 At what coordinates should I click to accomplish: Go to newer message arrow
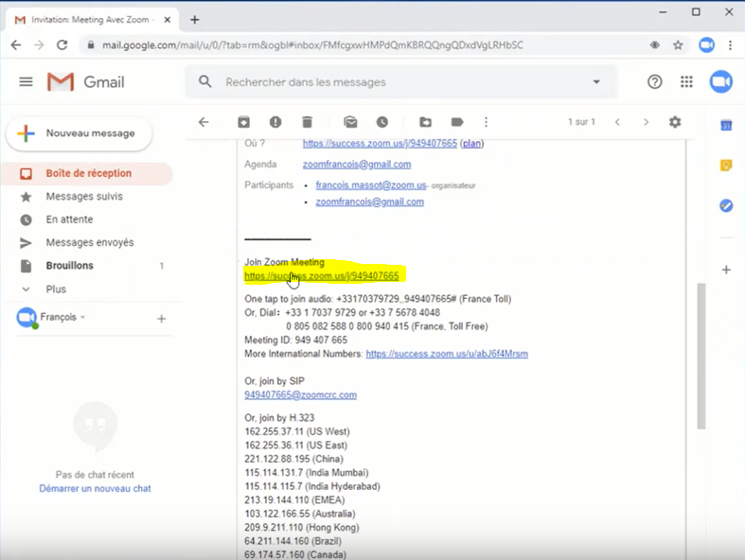click(617, 122)
